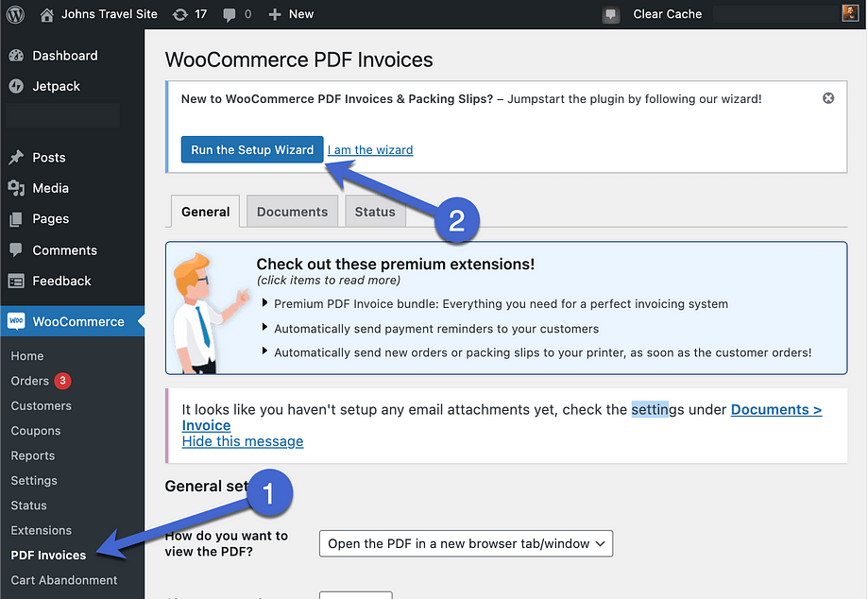Click the Comments bubble icon in sidebar
868x599 pixels.
(16, 249)
